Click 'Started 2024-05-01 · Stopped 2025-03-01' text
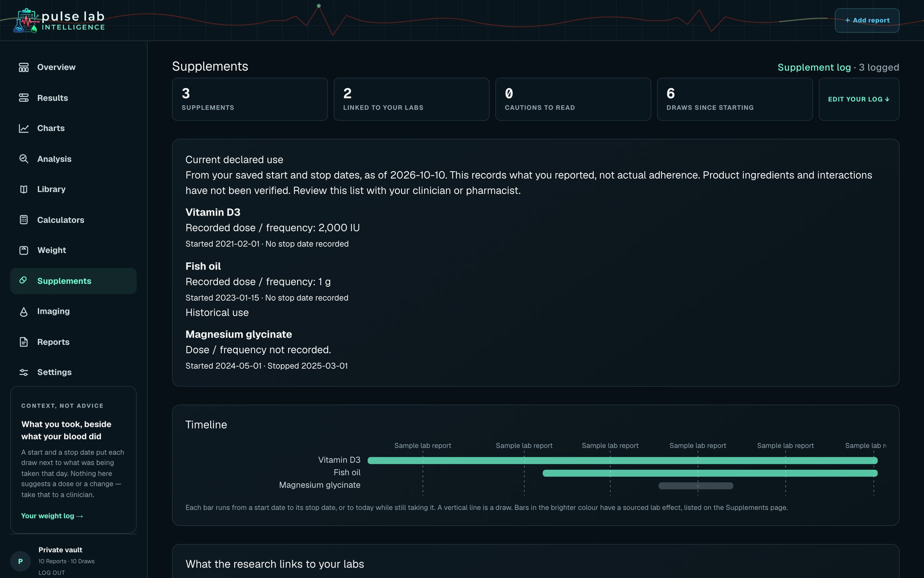The image size is (924, 578). pos(267,366)
